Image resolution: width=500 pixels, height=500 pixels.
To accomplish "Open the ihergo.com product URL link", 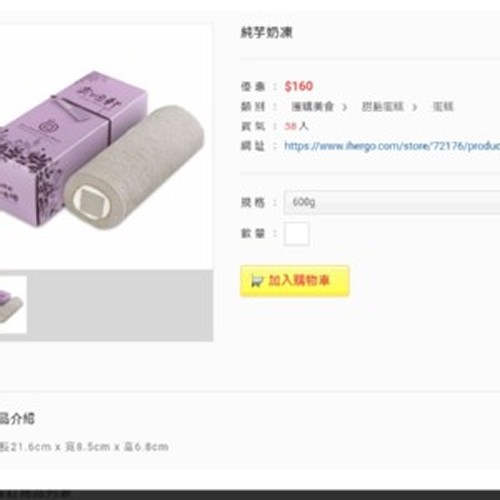I will (392, 146).
